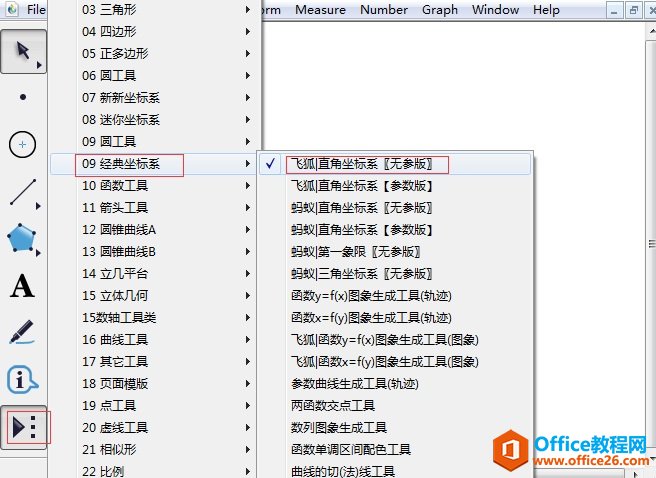
Task: Choose 函数y=f(x)图象生成工具(轨迹)
Action: click(395, 296)
